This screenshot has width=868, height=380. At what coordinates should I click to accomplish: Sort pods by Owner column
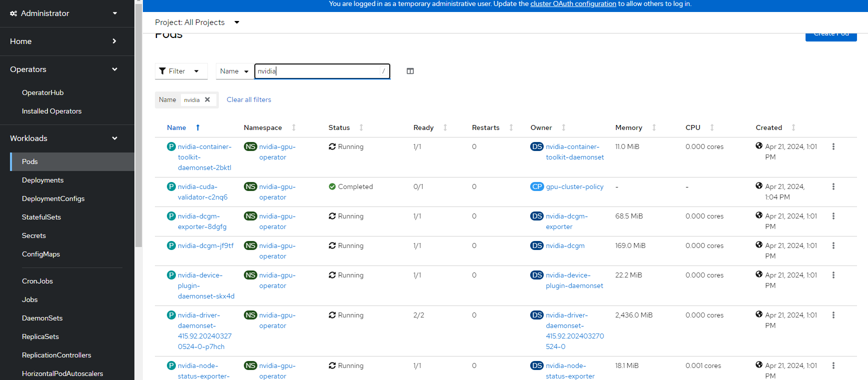coord(564,127)
